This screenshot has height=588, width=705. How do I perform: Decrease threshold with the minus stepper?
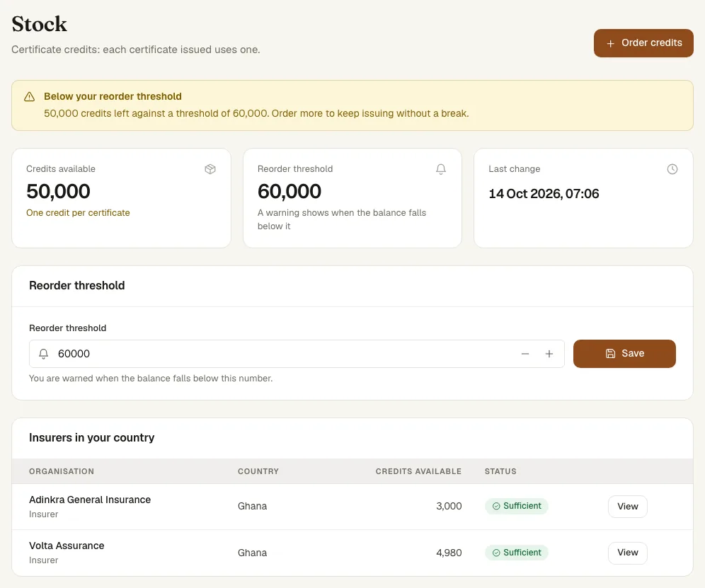[525, 354]
